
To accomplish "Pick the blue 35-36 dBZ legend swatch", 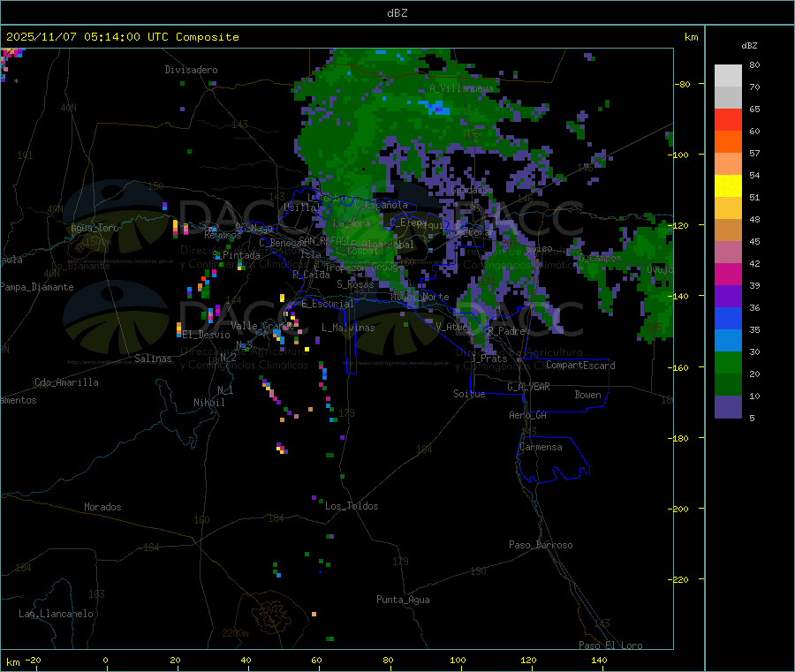I will click(x=728, y=318).
